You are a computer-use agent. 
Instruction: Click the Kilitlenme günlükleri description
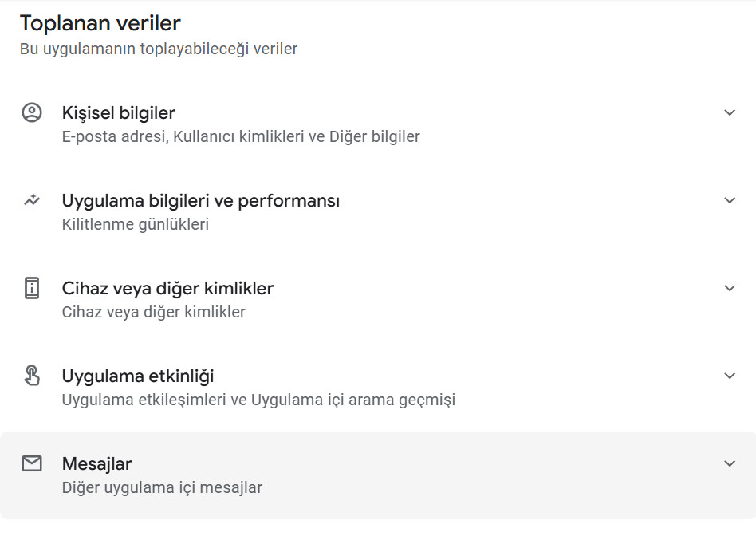click(x=136, y=224)
